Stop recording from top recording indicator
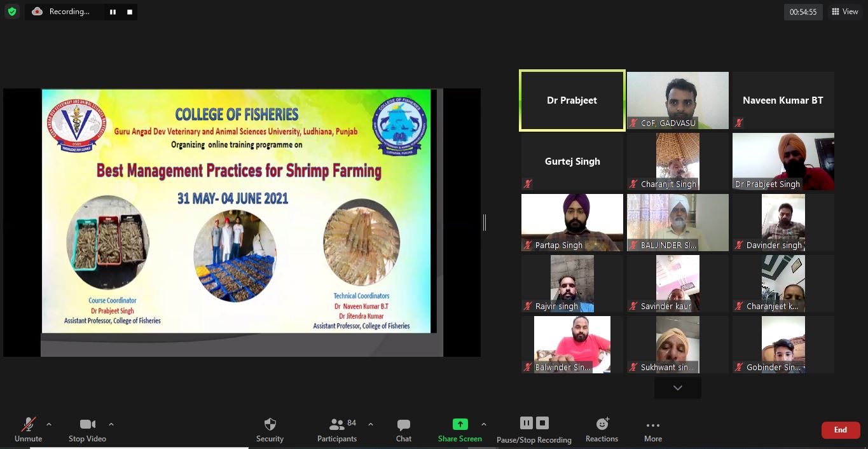The height and width of the screenshot is (449, 868). pyautogui.click(x=130, y=11)
